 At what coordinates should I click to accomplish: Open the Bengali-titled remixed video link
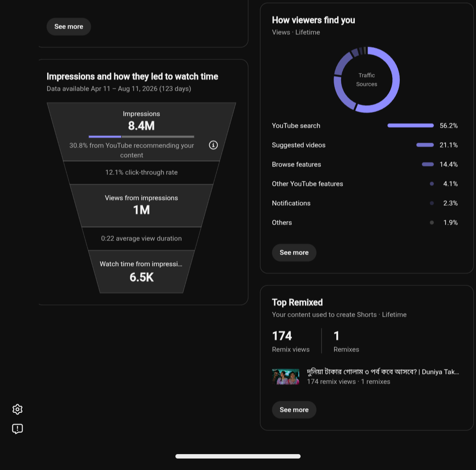(383, 372)
